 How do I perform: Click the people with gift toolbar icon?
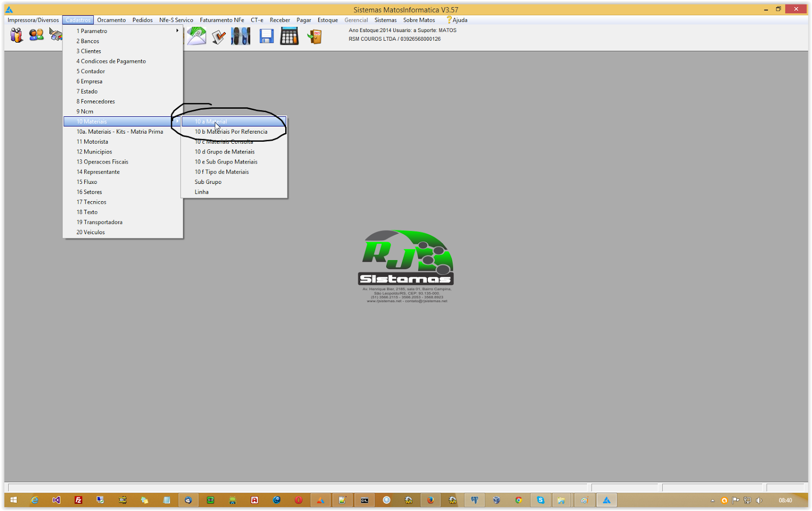point(16,35)
